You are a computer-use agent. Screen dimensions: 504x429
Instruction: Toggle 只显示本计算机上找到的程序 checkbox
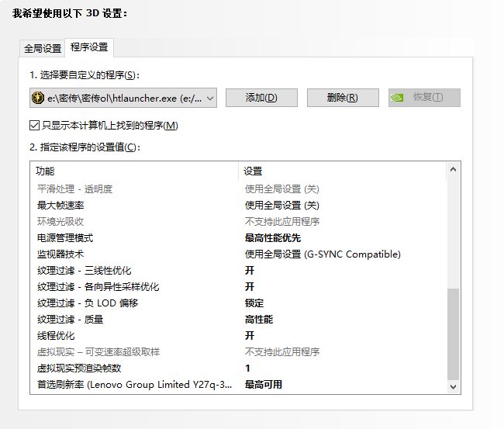click(34, 126)
